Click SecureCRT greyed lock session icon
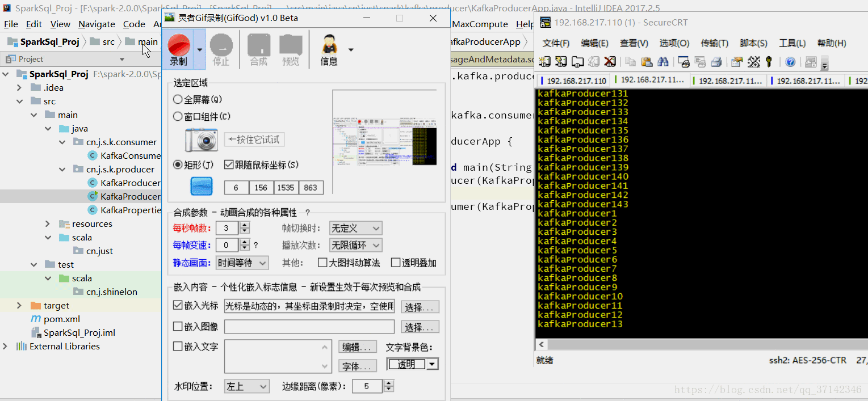The image size is (868, 401). click(811, 62)
